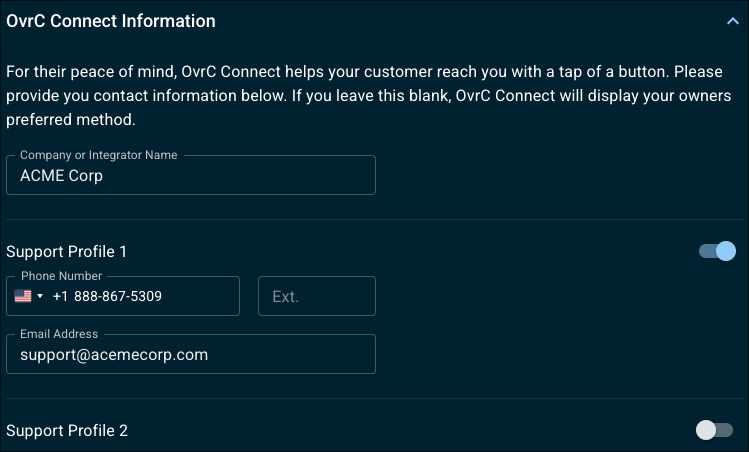Viewport: 749px width, 452px height.
Task: Click the United States flag icon
Action: tap(23, 296)
